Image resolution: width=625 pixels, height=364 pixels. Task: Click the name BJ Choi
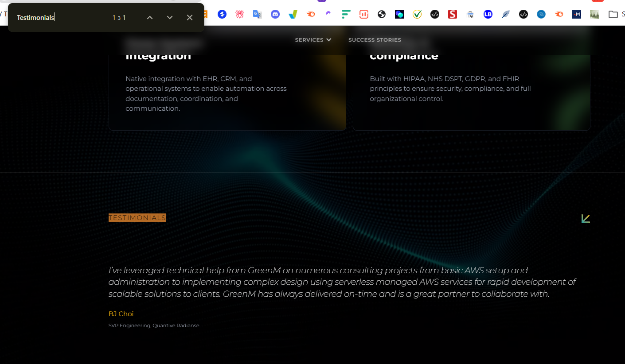pos(121,314)
